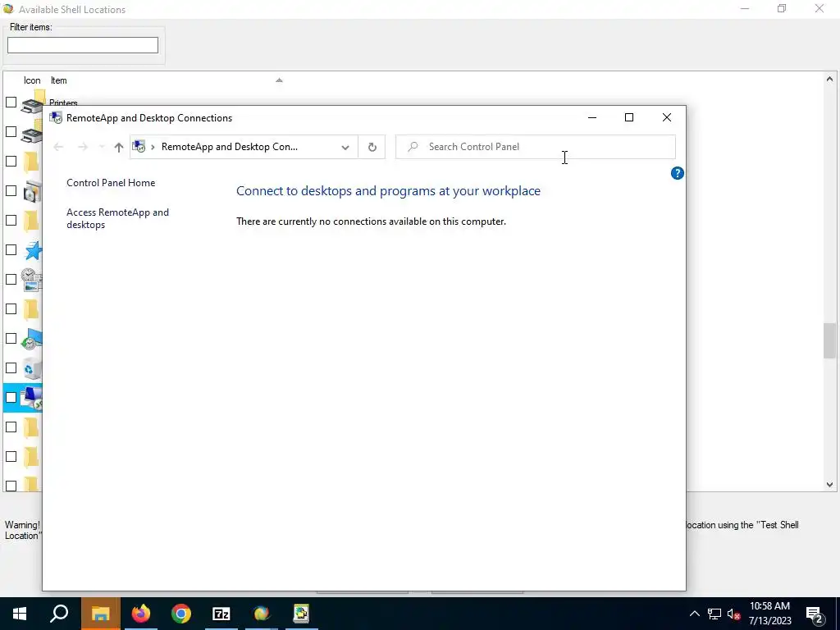The image size is (840, 630).
Task: Open 7-Zip from the taskbar
Action: coord(221,614)
